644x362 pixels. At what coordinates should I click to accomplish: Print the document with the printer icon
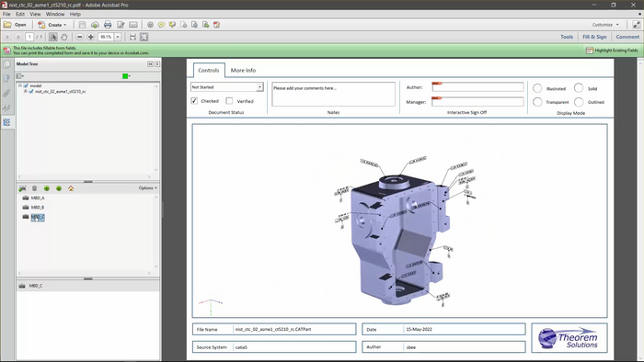coord(108,25)
